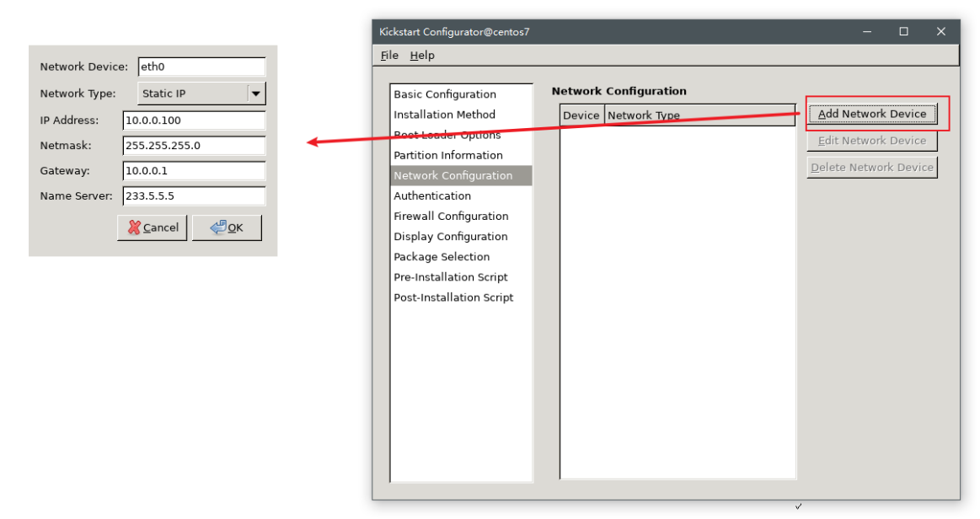The height and width of the screenshot is (519, 980).
Task: Click the Netmask input field
Action: [194, 146]
